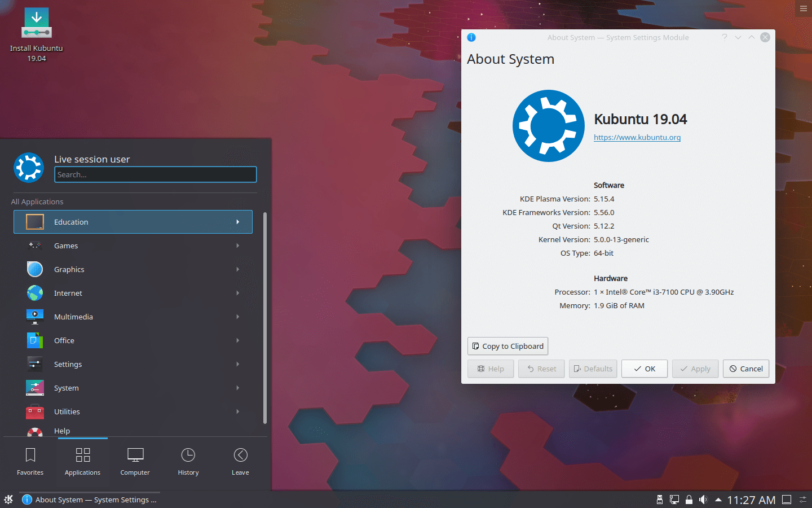Click the Live session user avatar
Screen dimensions: 812x508
click(x=29, y=168)
